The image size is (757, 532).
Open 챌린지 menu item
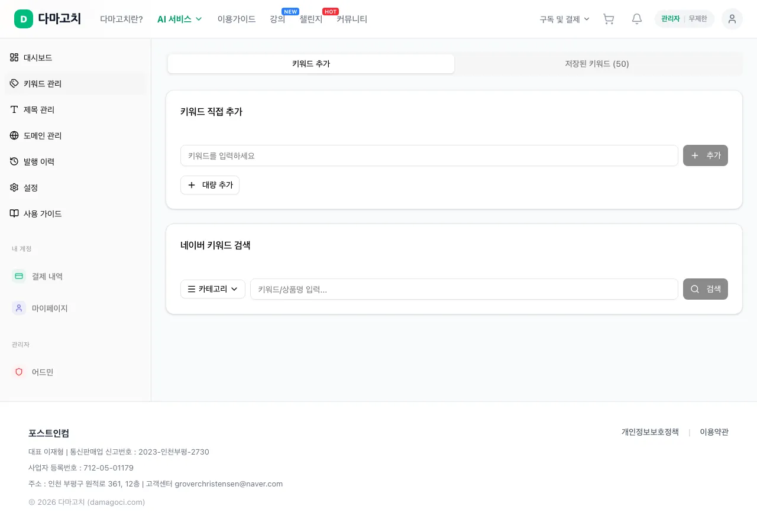(311, 19)
